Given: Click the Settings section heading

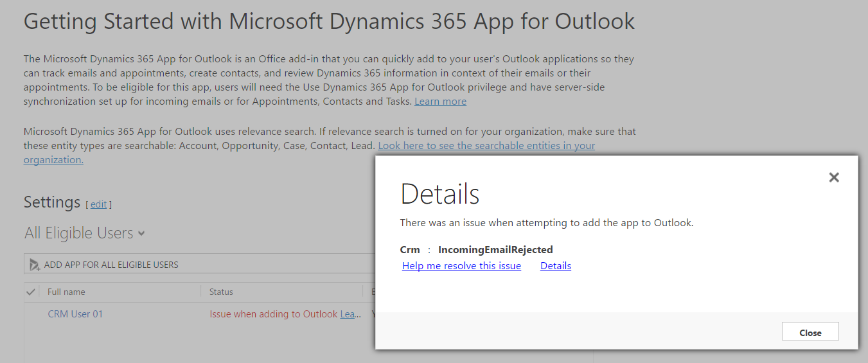Looking at the screenshot, I should [52, 202].
